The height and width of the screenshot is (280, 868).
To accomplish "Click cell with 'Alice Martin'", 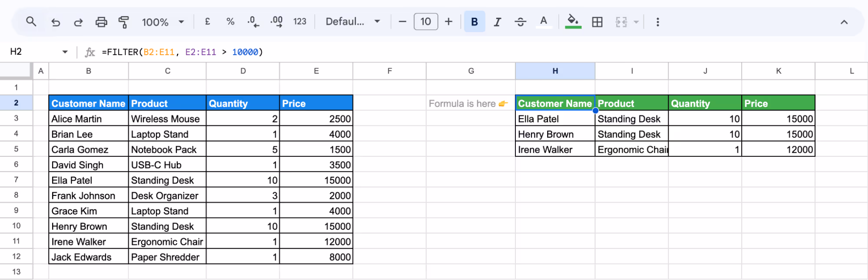I will click(89, 119).
